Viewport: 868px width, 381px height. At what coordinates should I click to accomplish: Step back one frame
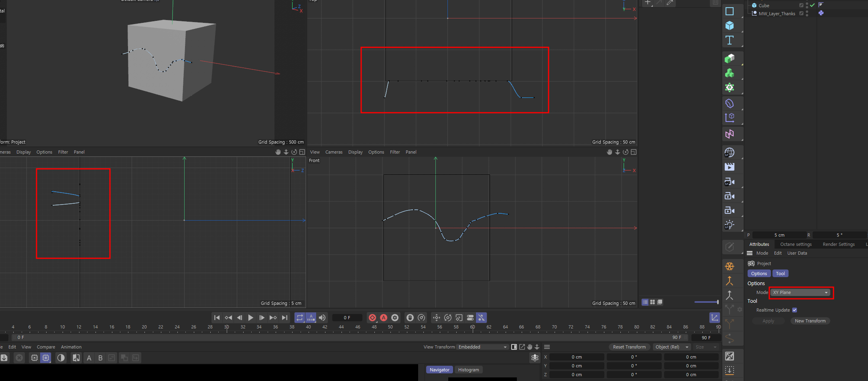(x=240, y=318)
